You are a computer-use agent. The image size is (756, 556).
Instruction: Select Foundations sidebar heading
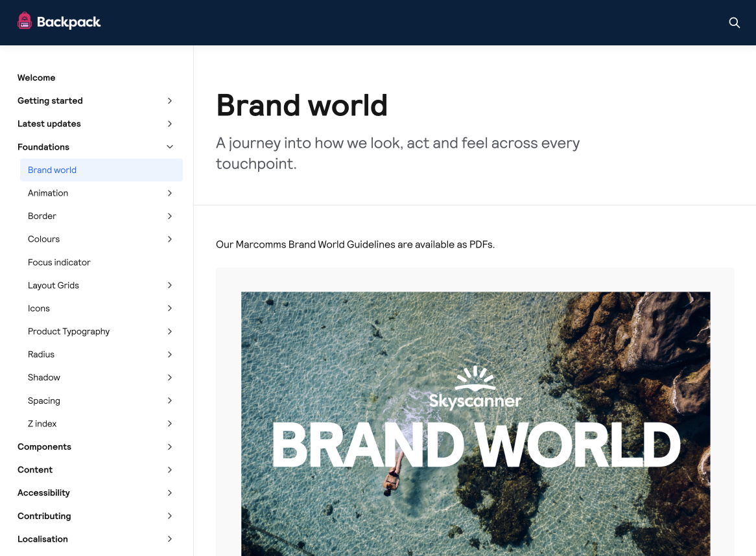click(43, 147)
